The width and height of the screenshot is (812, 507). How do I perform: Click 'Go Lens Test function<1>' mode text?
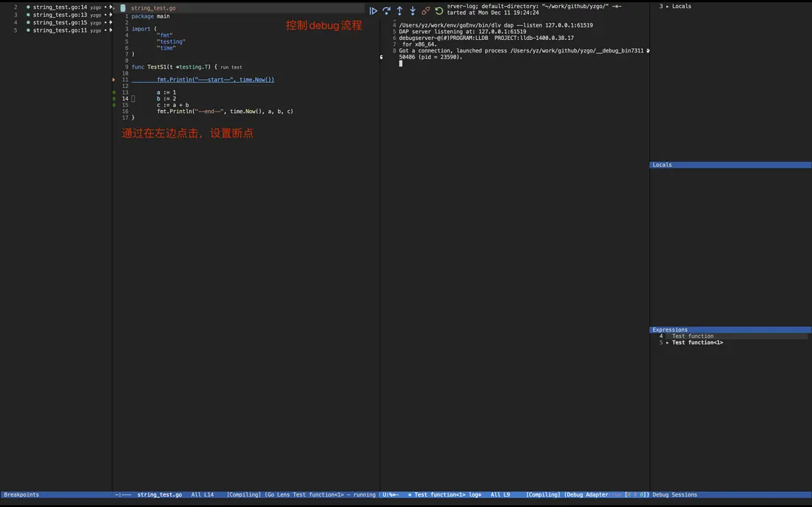305,494
